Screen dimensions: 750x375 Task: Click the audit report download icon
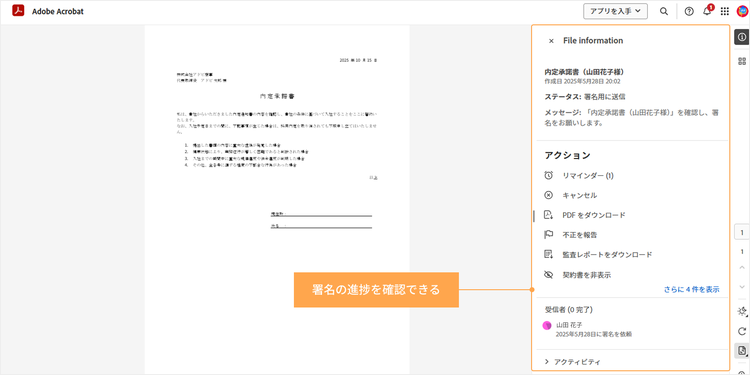549,254
